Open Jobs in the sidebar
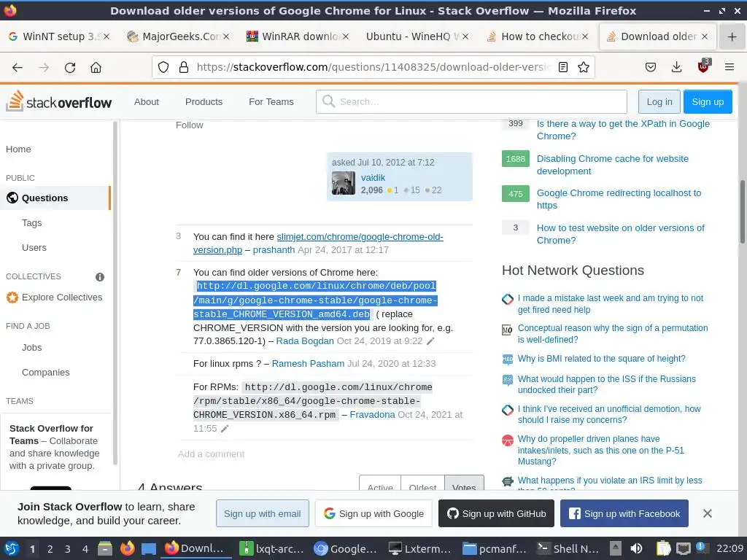Image resolution: width=747 pixels, height=560 pixels. [x=32, y=348]
